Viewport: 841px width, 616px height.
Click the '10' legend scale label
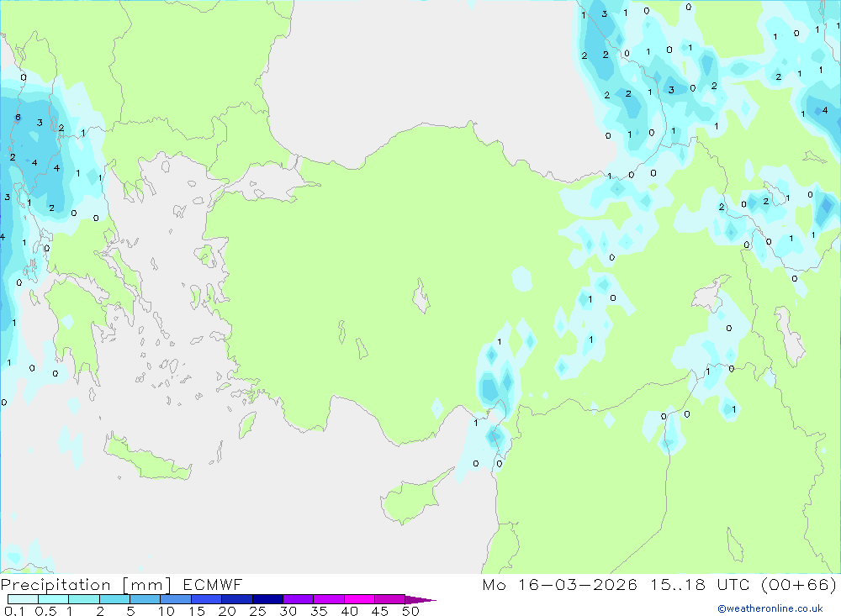167,611
